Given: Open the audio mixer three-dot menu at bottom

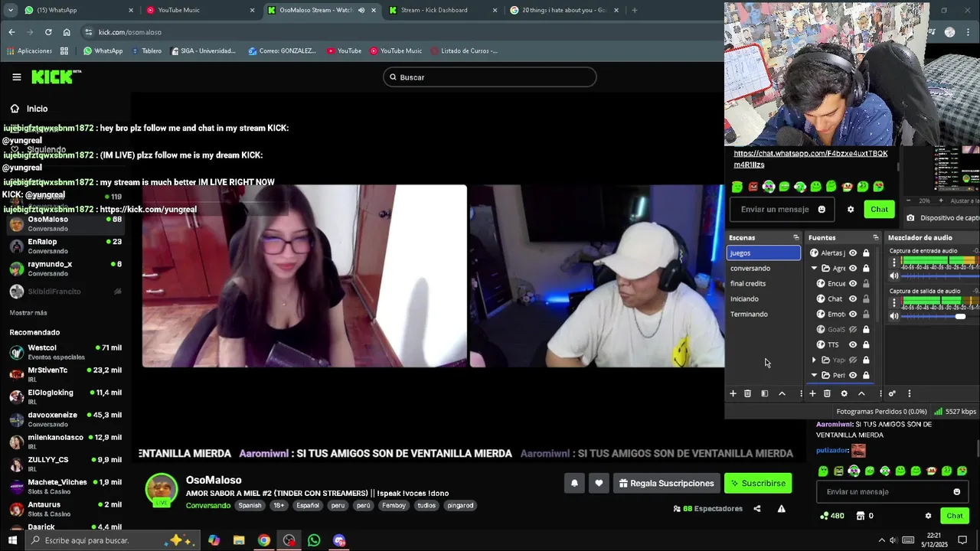Looking at the screenshot, I should coord(910,393).
